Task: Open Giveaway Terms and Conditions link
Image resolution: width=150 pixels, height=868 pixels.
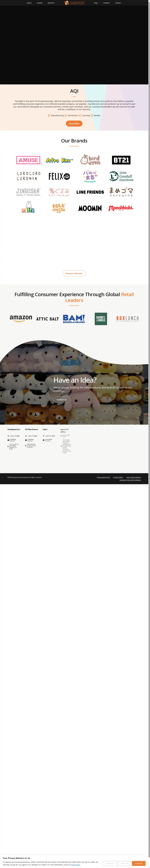Action: [x=130, y=480]
